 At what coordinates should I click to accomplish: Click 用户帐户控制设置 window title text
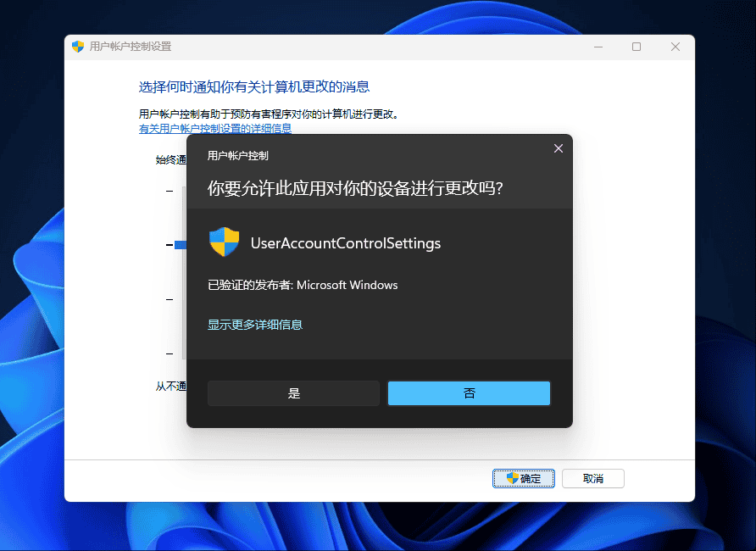(131, 47)
